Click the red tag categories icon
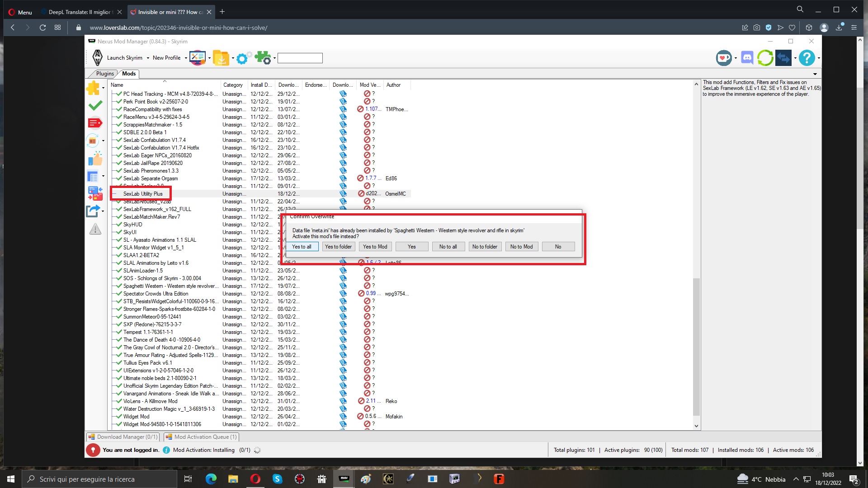 (94, 123)
